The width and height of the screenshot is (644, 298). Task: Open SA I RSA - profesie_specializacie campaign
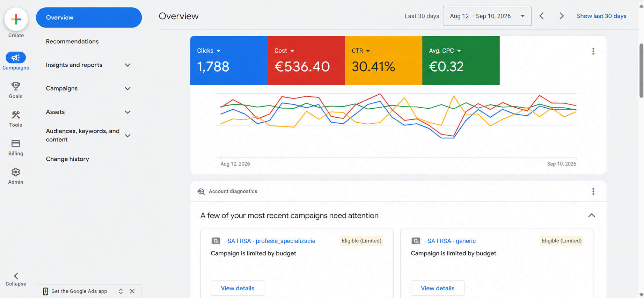click(x=271, y=241)
